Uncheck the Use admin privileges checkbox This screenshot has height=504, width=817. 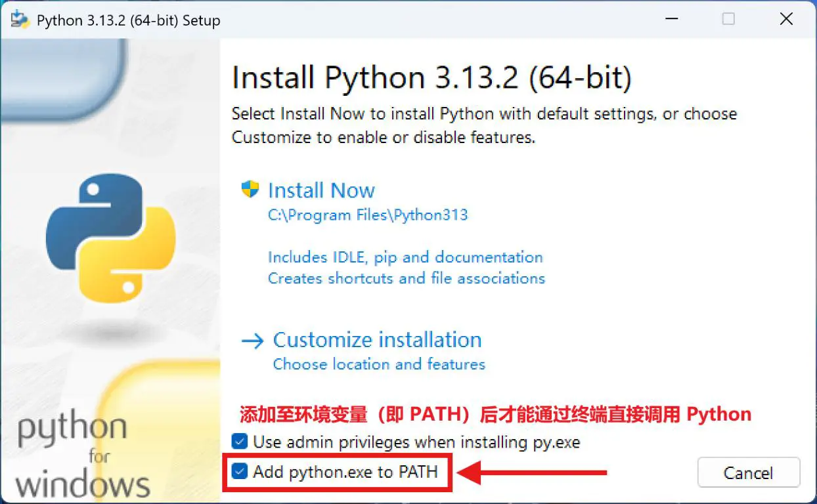click(240, 442)
